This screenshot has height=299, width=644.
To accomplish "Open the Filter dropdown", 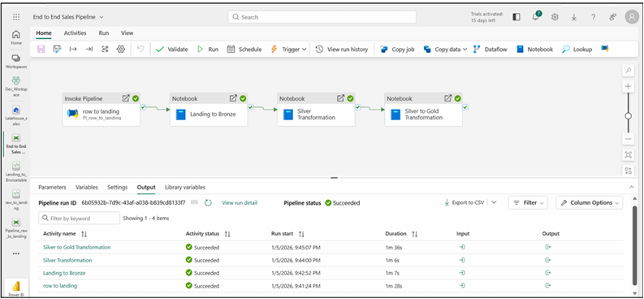I will coord(528,202).
